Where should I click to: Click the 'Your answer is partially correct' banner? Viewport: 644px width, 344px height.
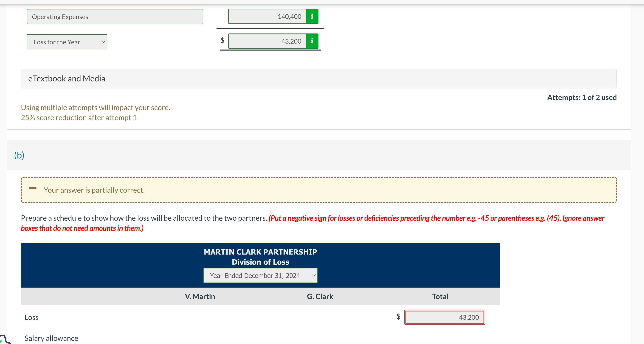tap(94, 190)
